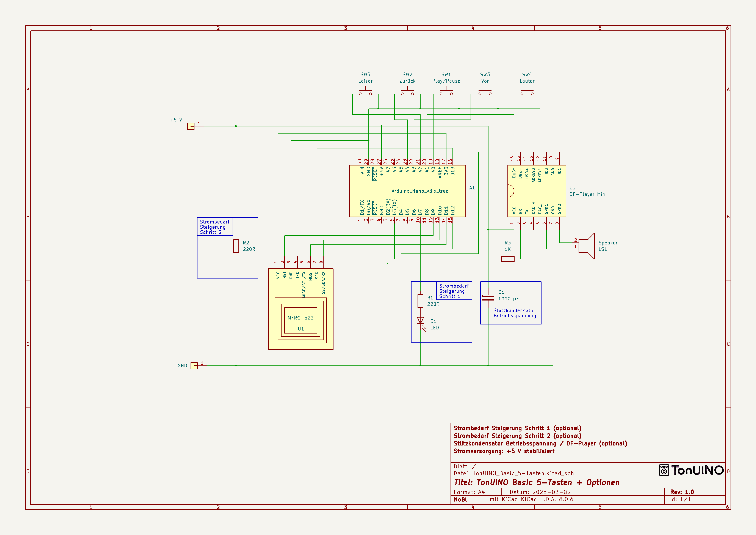Screen dimensions: 756x535
Task: Select the Strombedarf Steigerung Schritt 2 note
Action: coord(215,227)
